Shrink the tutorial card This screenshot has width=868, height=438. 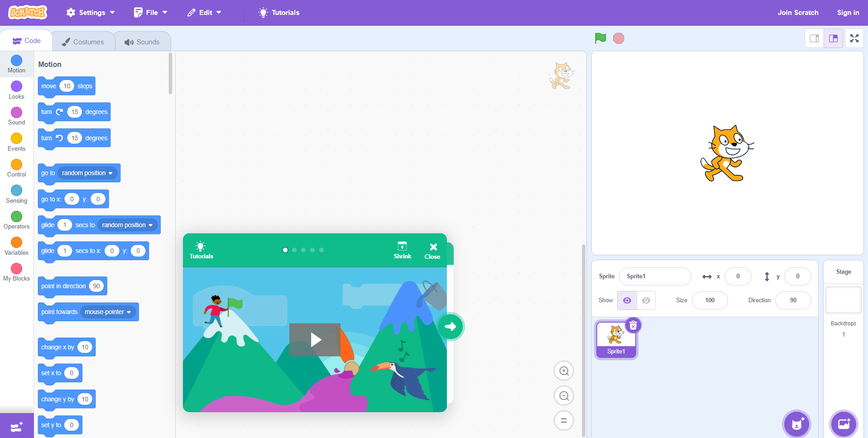tap(402, 250)
